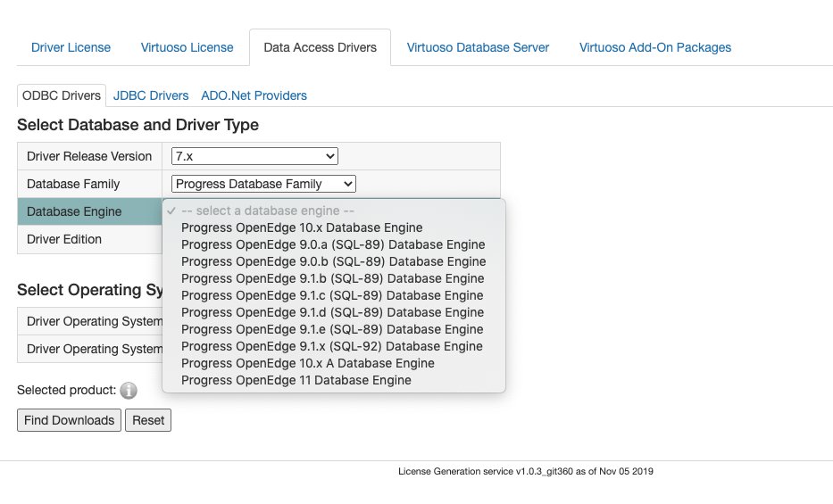Click the Driver Release Version label

click(x=89, y=156)
